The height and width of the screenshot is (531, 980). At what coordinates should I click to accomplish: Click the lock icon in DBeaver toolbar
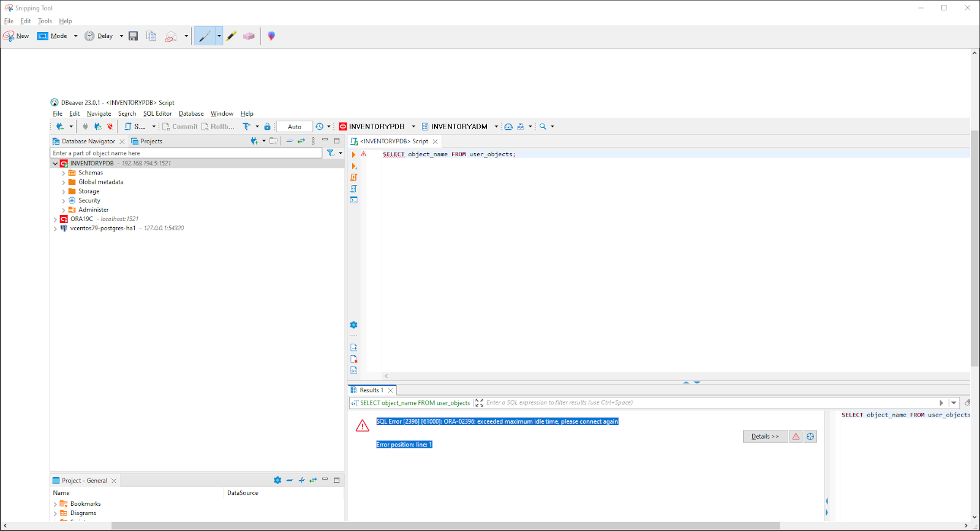(x=267, y=127)
